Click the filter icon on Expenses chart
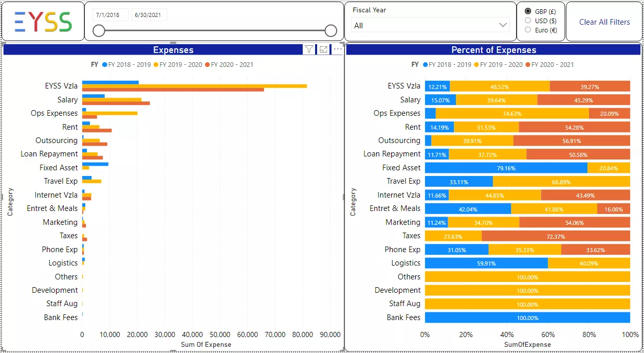644x353 pixels. click(x=309, y=49)
